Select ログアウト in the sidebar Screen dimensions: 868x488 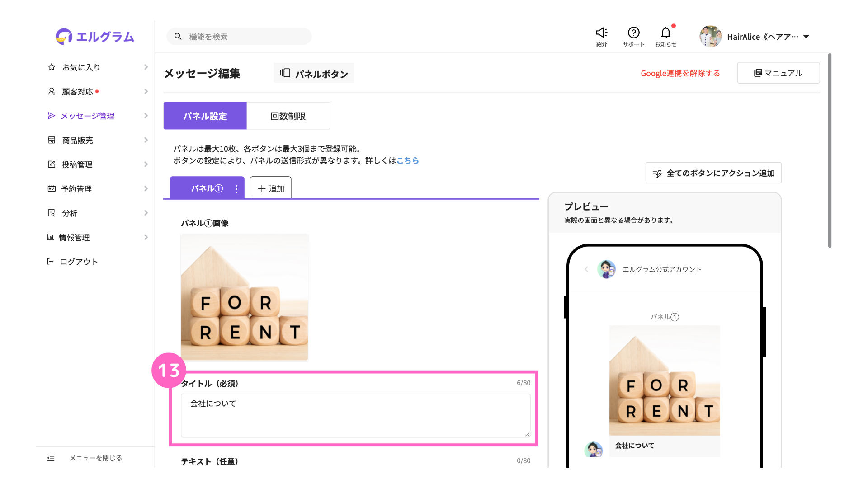(x=79, y=262)
